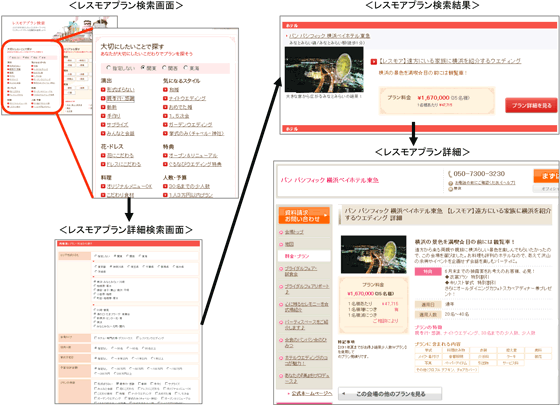This screenshot has width=560, height=405.
Task: Open the パン パシフィック 横浜ベイホテル東急 link in the search results
Action: click(329, 36)
